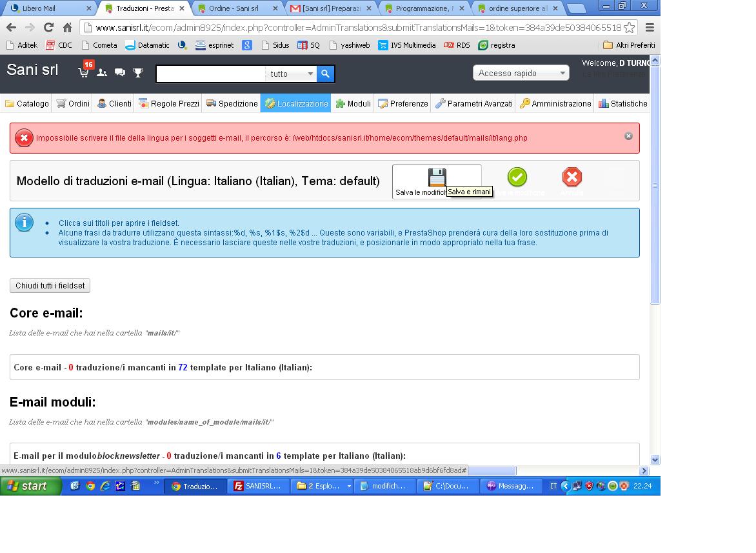756x553 pixels.
Task: Open the Statistiche menu
Action: 622,103
